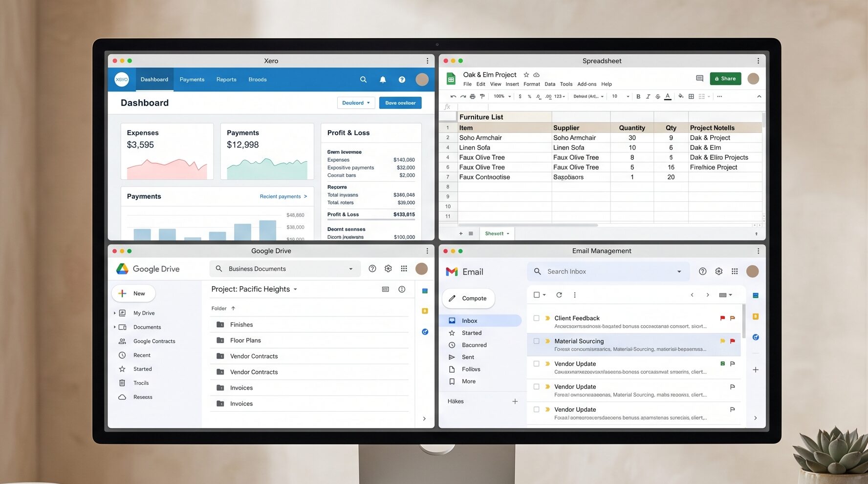Open the Google apps grid in Drive
The width and height of the screenshot is (868, 484).
click(x=404, y=269)
